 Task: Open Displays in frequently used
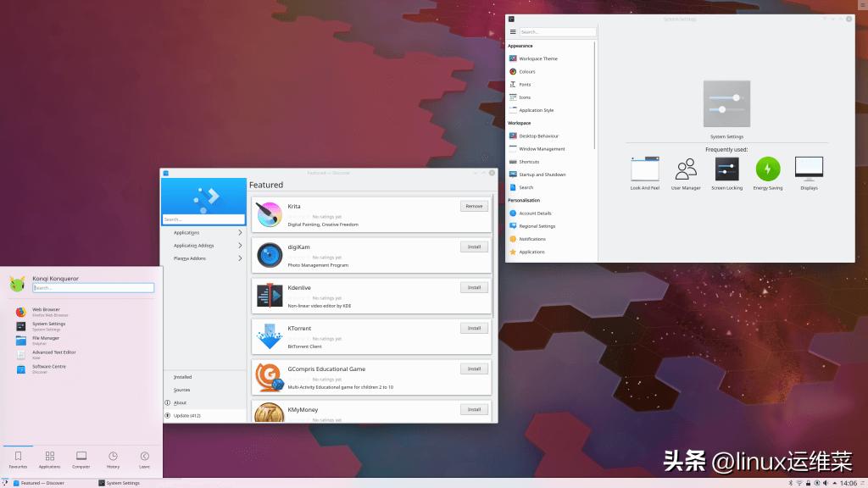pos(809,173)
